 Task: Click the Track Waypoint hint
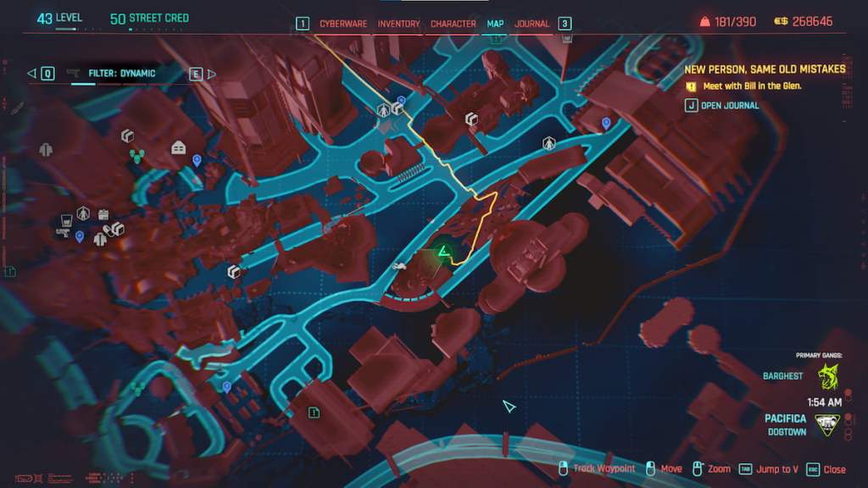604,469
